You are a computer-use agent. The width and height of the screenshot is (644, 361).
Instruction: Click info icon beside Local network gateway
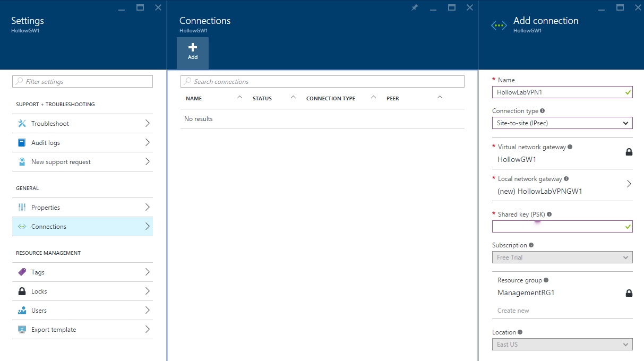point(566,179)
